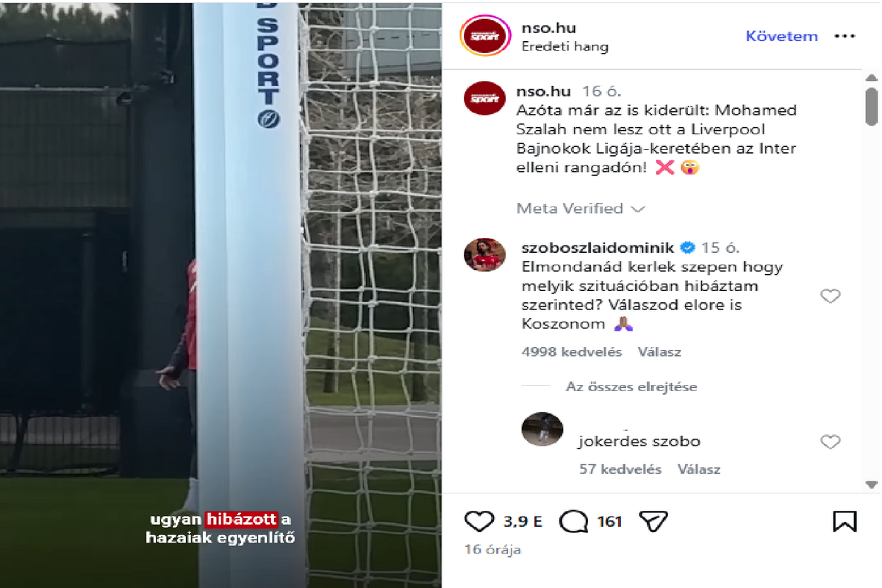Image resolution: width=882 pixels, height=588 pixels.
Task: Open nso.hu avatar beside the caption
Action: 484,98
